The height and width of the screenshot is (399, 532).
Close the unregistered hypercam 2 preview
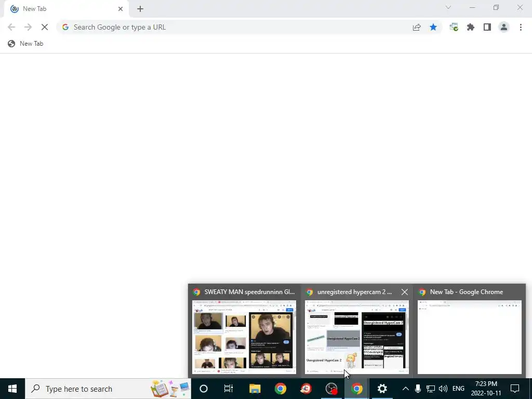coord(404,292)
